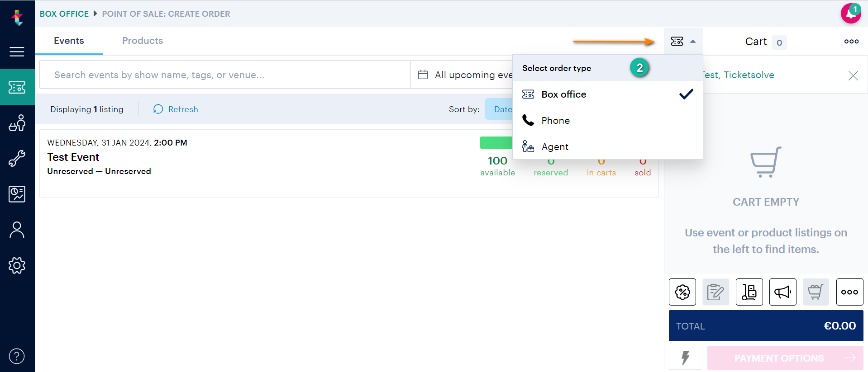Collapse the order type dropdown
This screenshot has height=372, width=868.
pyautogui.click(x=683, y=42)
